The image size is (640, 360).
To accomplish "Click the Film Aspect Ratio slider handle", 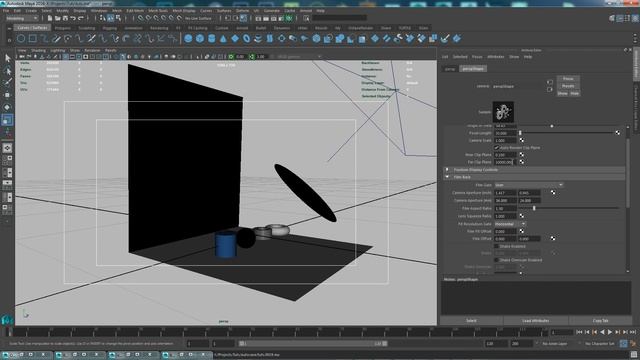I will (x=534, y=208).
